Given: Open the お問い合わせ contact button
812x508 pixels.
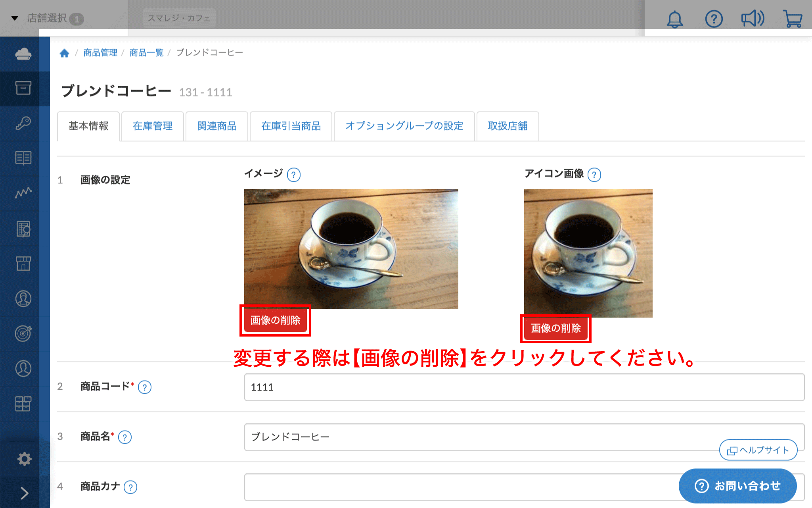Looking at the screenshot, I should pyautogui.click(x=737, y=486).
